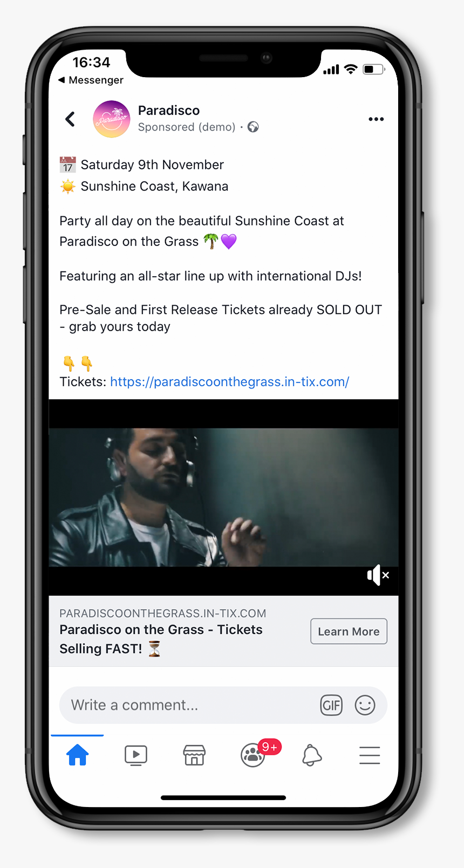Image resolution: width=464 pixels, height=868 pixels.
Task: Open the Notifications bell tab
Action: (x=312, y=755)
